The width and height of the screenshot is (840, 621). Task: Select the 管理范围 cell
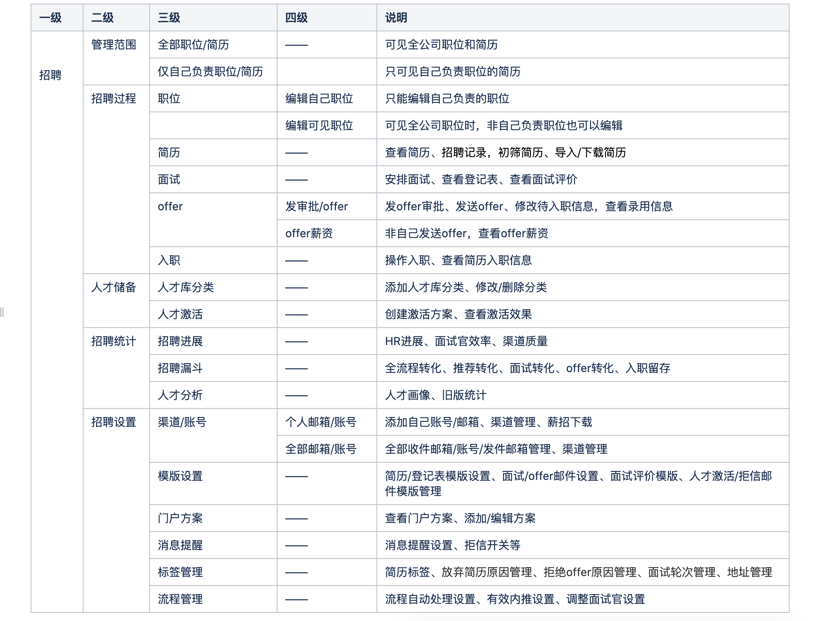click(x=116, y=58)
